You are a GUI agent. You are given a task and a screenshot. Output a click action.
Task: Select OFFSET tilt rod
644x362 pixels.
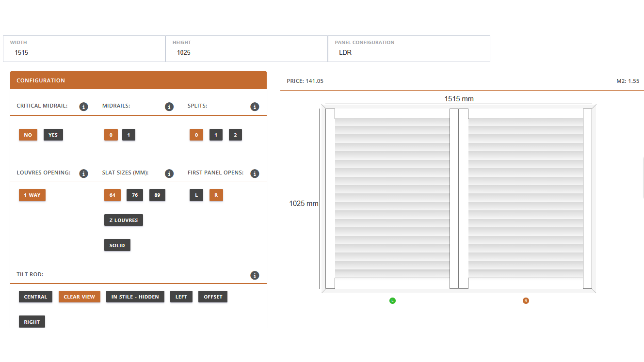(x=213, y=297)
